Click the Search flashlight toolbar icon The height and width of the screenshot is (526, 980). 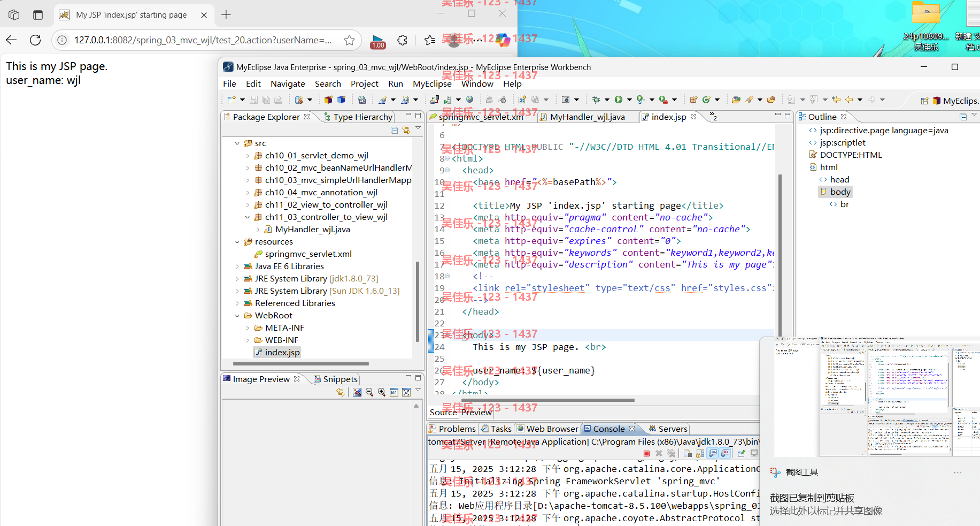pos(749,100)
